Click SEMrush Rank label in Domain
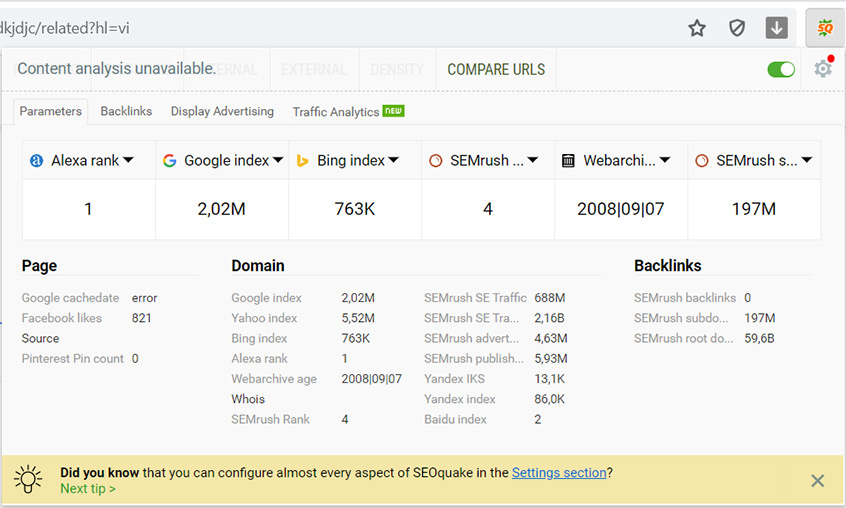 [270, 420]
